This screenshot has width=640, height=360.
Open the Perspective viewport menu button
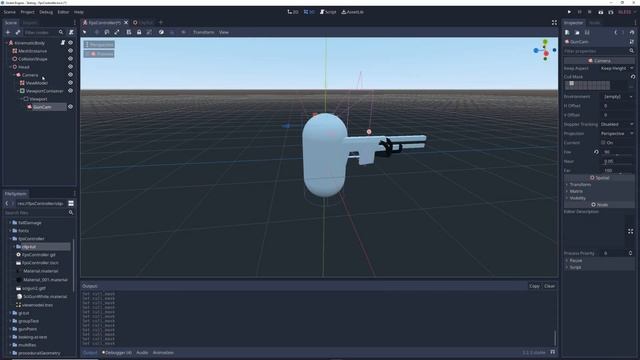[x=99, y=44]
